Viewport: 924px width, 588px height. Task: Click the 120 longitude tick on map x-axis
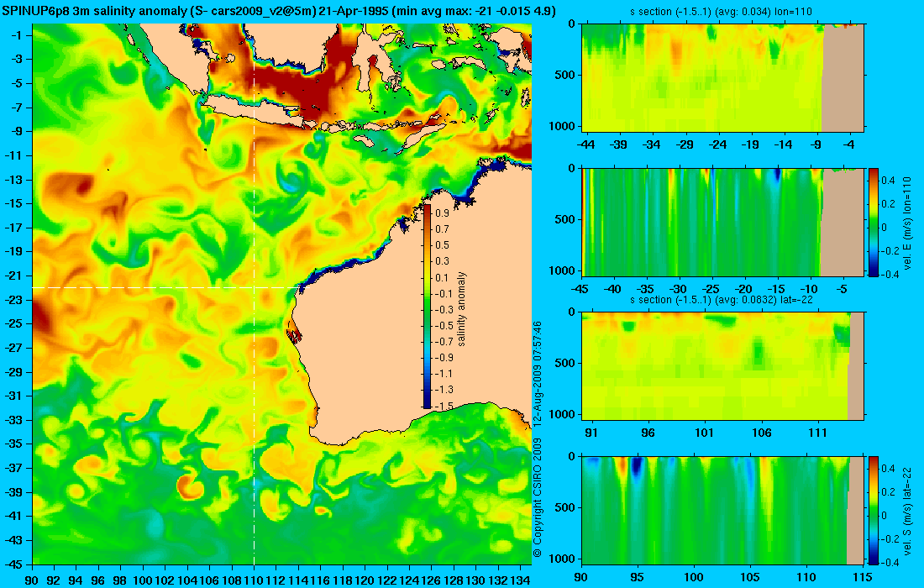tap(365, 580)
